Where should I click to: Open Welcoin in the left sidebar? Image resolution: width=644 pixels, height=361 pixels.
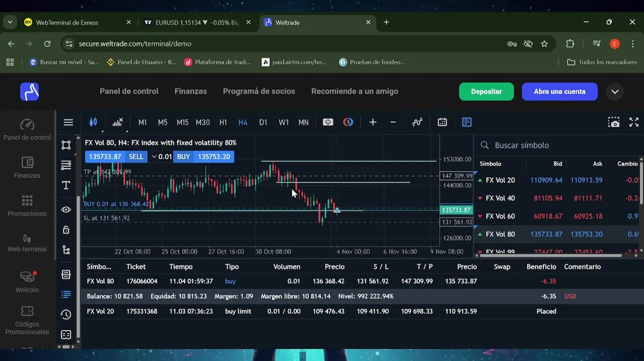(27, 282)
